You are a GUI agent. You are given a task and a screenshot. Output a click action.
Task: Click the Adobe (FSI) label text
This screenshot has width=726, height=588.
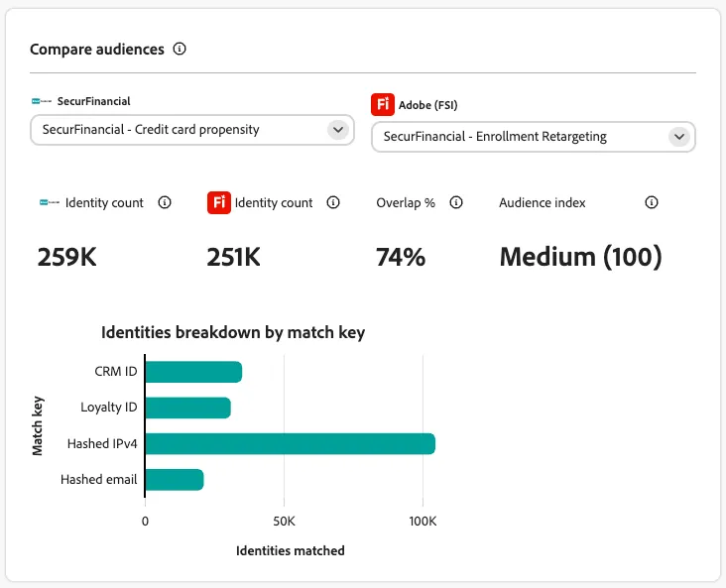(427, 105)
